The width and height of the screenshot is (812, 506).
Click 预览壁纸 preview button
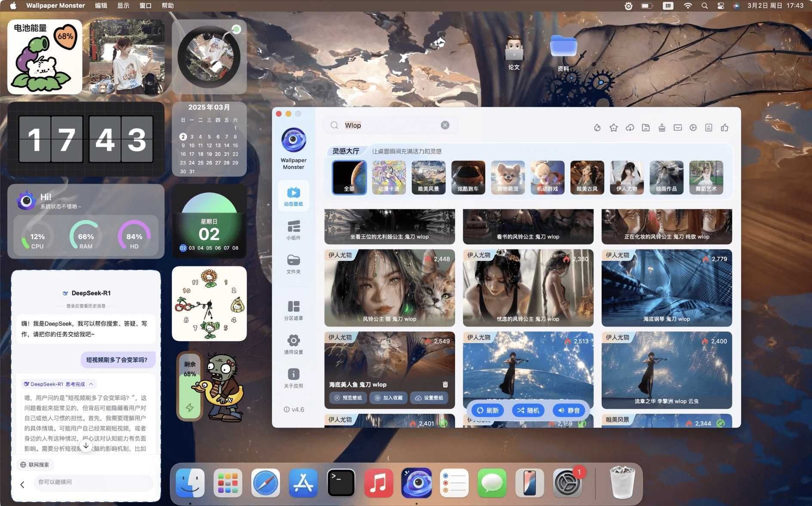pos(348,398)
